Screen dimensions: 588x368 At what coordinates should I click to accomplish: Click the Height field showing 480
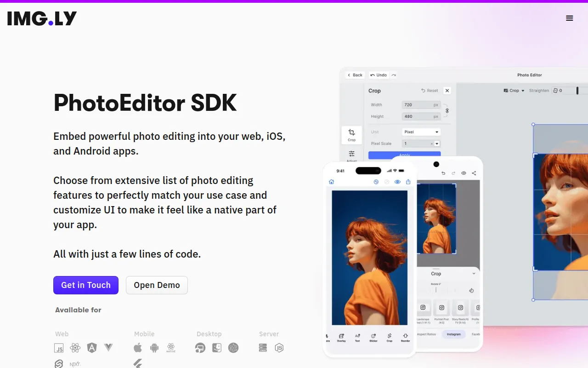(x=421, y=116)
